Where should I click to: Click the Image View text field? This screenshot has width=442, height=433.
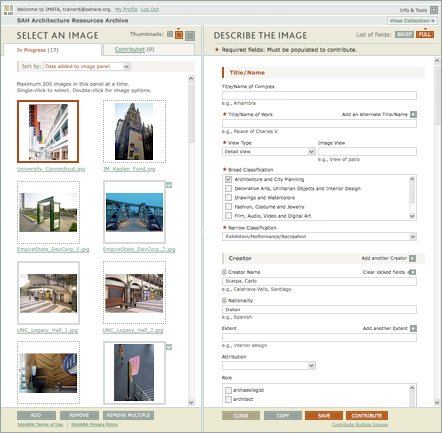[367, 152]
